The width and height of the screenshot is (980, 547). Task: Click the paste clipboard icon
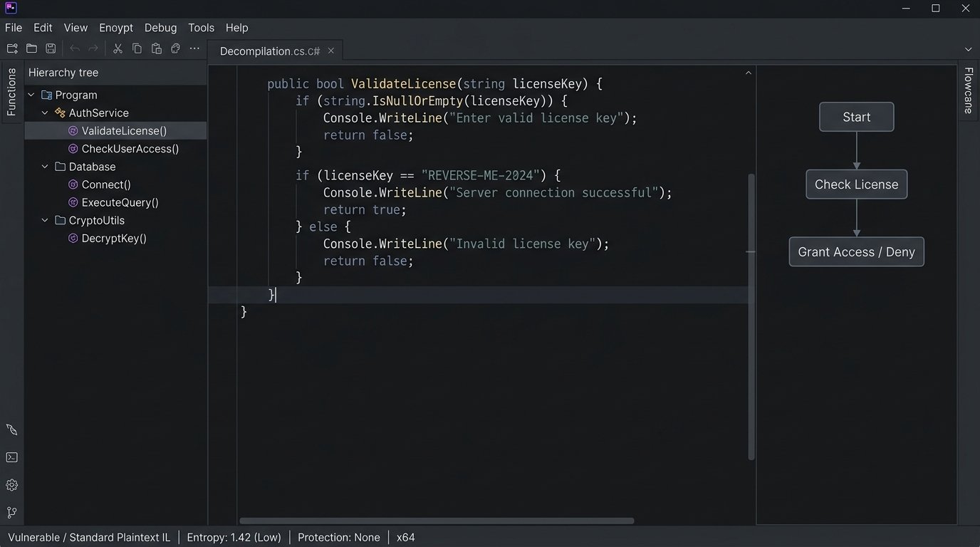[156, 48]
